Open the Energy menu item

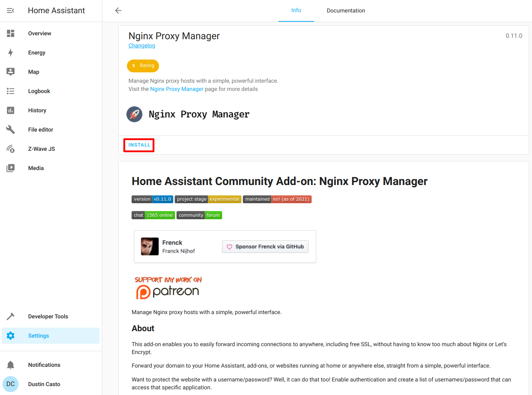coord(51,53)
